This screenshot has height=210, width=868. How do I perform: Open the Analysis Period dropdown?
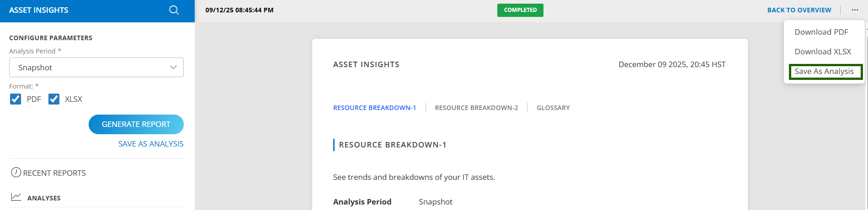tap(96, 68)
